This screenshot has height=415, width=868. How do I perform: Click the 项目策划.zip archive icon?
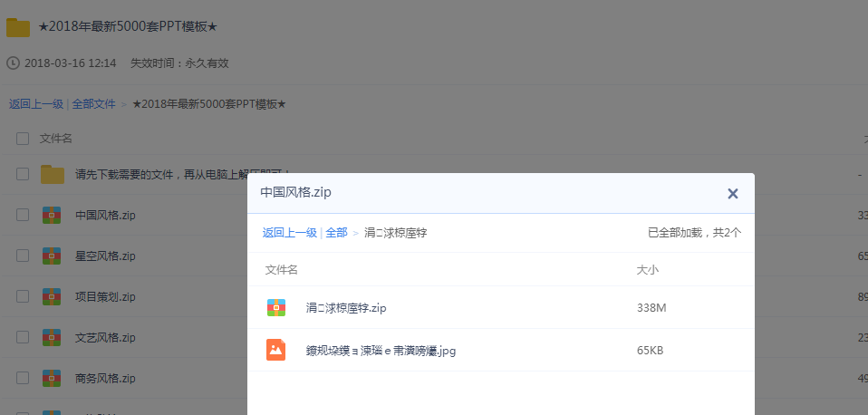click(52, 297)
